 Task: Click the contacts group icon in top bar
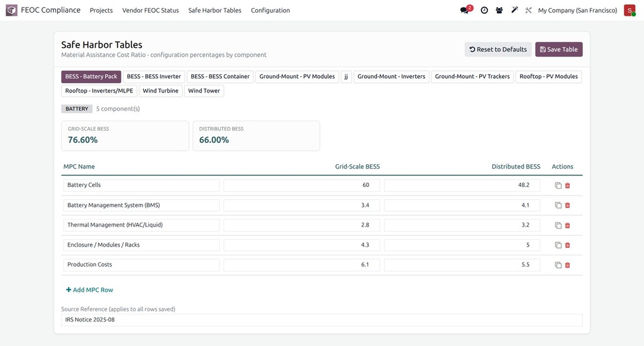pyautogui.click(x=499, y=10)
